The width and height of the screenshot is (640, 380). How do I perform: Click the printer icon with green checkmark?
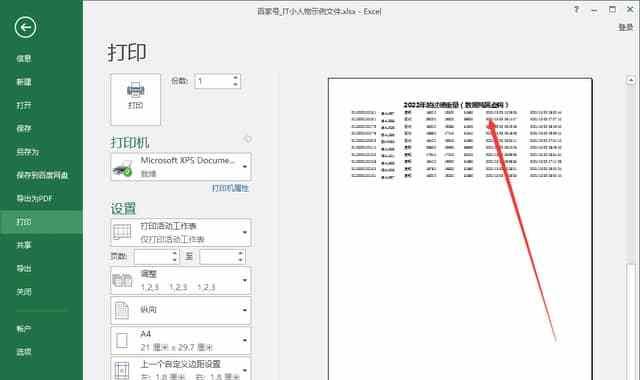click(x=123, y=167)
